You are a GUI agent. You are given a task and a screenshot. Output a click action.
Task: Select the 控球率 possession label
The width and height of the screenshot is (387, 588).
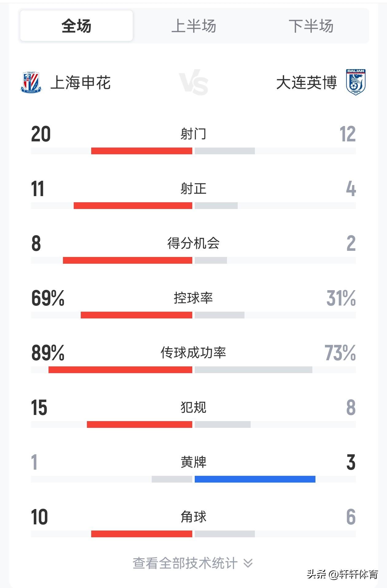pyautogui.click(x=193, y=298)
